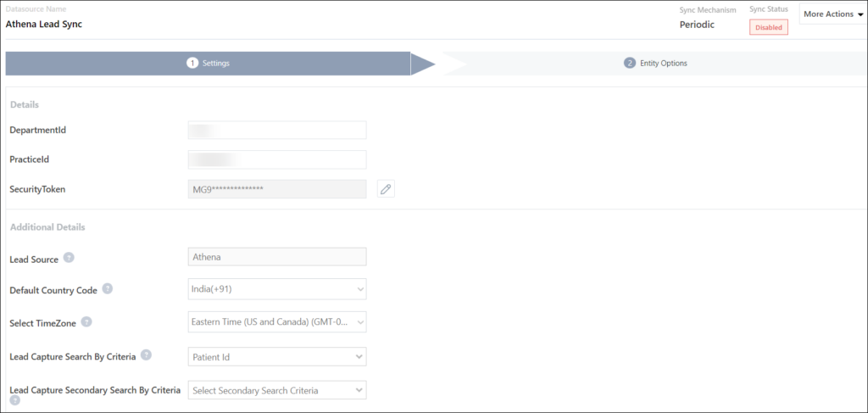Click help icon under Secondary Search By Criteria

coord(14,400)
